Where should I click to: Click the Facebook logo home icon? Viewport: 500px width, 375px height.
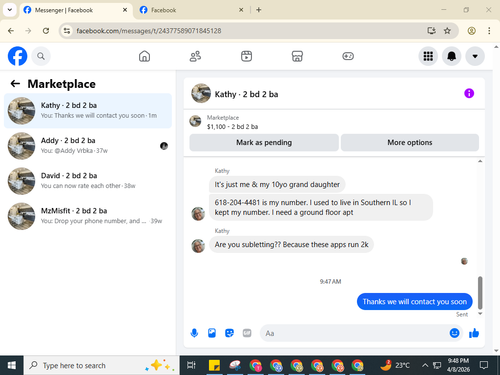pyautogui.click(x=17, y=56)
